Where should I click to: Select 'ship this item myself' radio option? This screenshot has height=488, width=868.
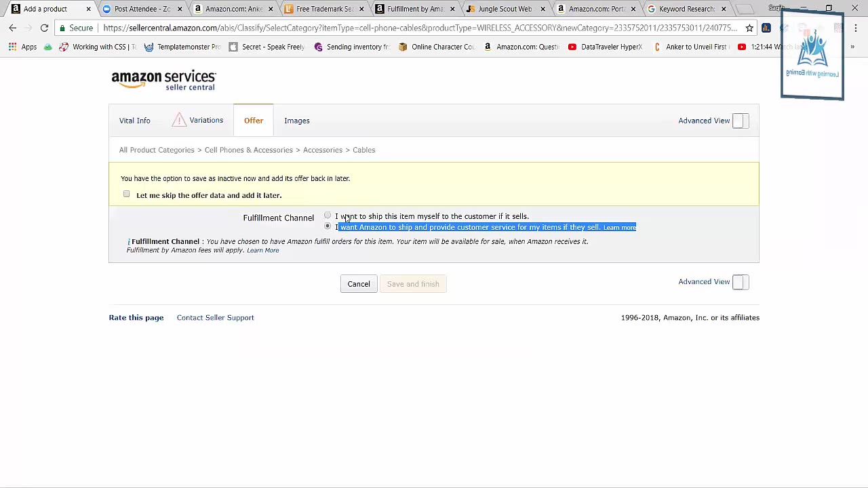point(328,216)
